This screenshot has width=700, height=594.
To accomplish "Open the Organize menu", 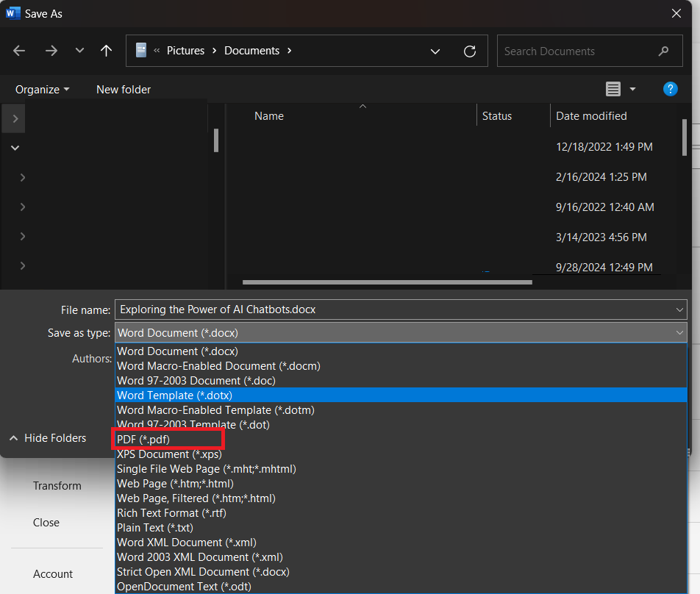I will (x=43, y=89).
